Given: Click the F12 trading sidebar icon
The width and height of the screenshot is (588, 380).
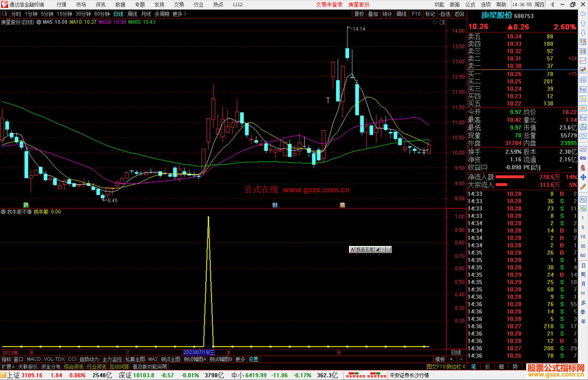Looking at the screenshot, I should [x=583, y=118].
